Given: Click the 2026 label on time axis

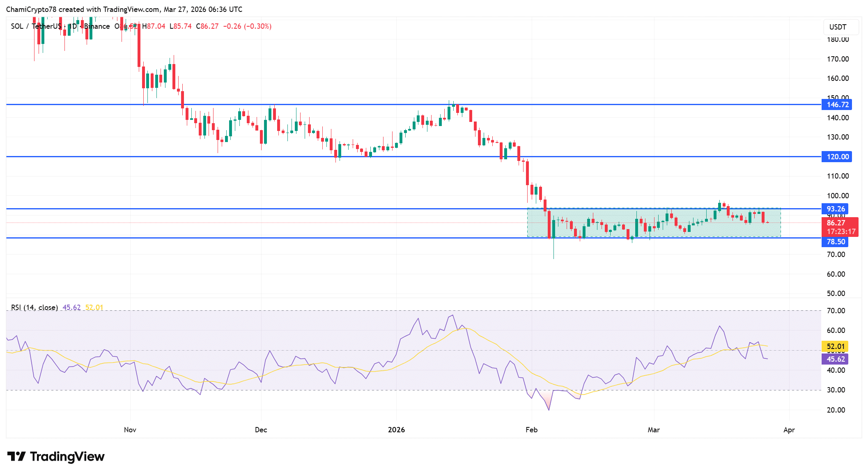Looking at the screenshot, I should pos(396,430).
